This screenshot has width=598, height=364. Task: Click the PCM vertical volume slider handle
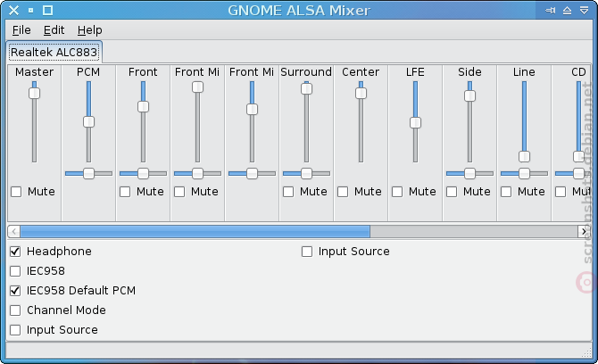(x=88, y=122)
